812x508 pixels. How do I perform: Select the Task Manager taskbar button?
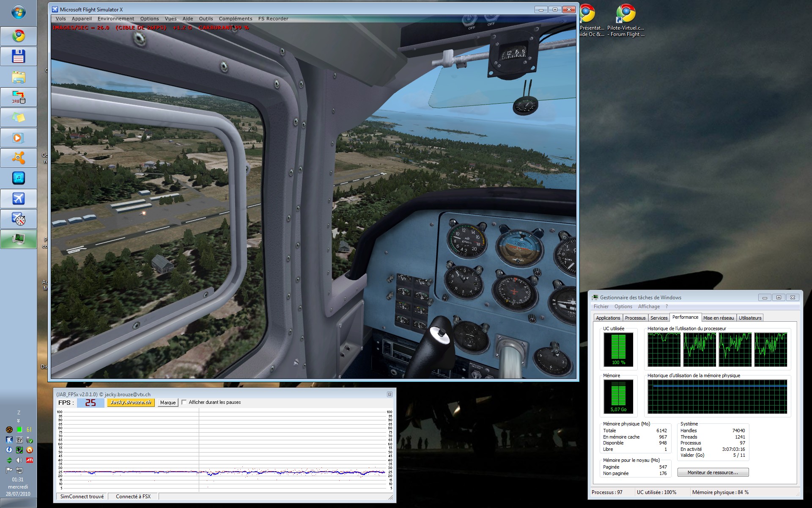pos(18,239)
